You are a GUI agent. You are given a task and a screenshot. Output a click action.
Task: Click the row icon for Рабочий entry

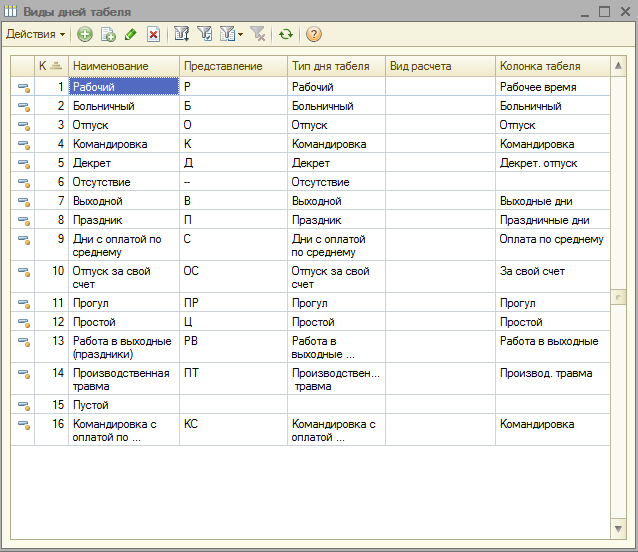(x=23, y=87)
